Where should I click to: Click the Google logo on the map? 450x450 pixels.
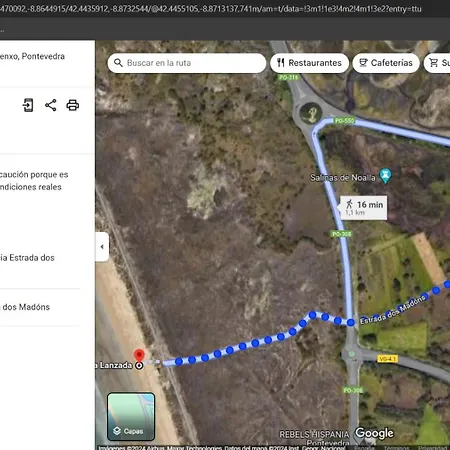point(374,433)
